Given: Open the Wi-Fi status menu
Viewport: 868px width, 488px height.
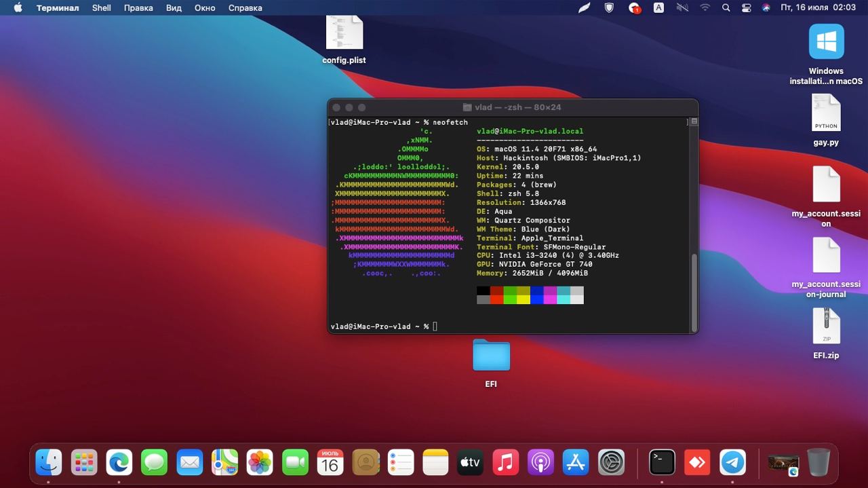Looking at the screenshot, I should coord(705,8).
